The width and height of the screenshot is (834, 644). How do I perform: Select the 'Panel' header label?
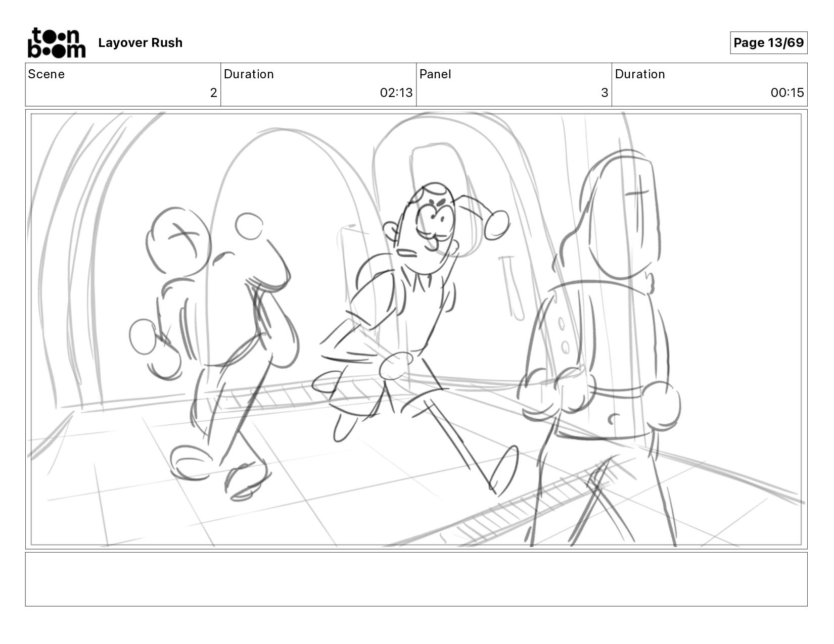pyautogui.click(x=435, y=74)
